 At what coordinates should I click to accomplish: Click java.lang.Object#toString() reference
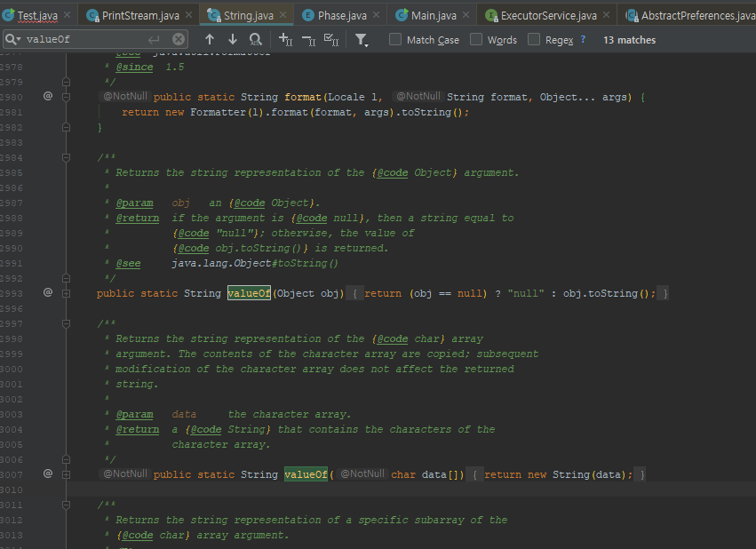point(255,263)
